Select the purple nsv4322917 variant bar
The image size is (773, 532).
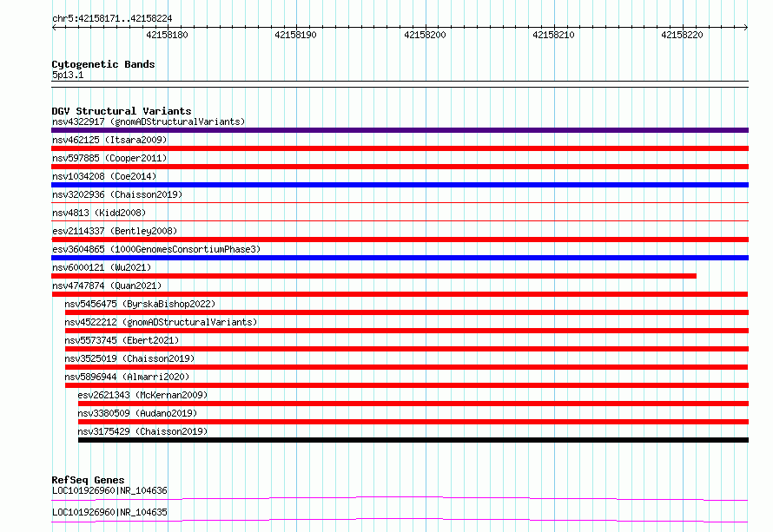point(400,130)
